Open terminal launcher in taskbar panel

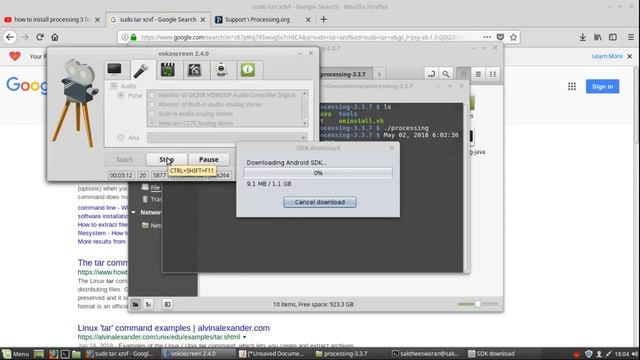(x=65, y=354)
